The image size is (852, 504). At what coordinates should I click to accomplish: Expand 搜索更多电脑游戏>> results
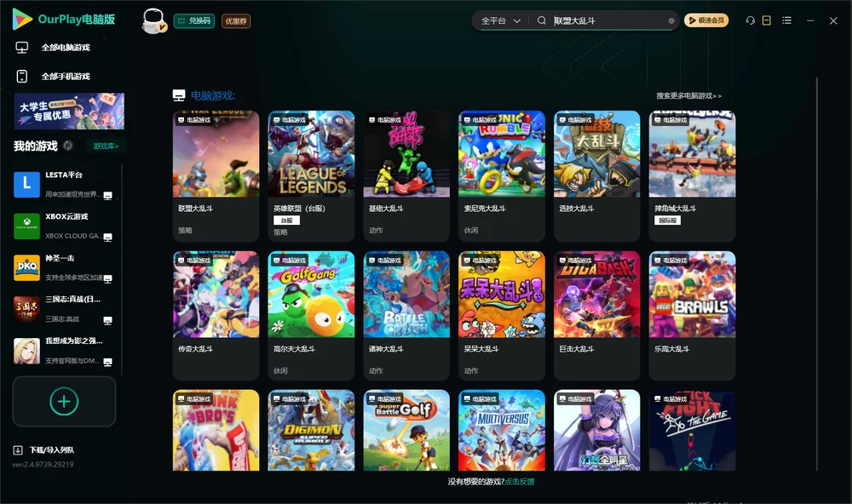pos(688,95)
